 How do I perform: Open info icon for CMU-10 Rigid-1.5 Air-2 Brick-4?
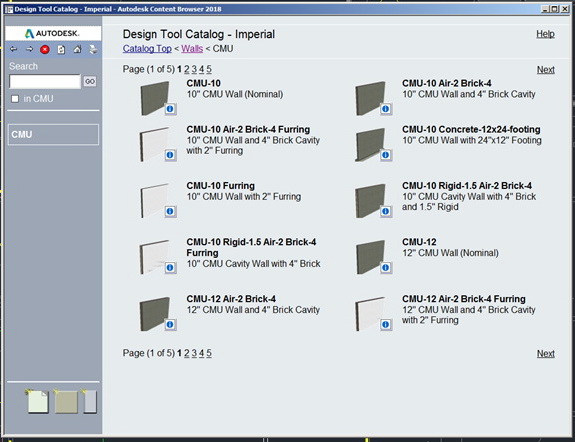tap(385, 211)
